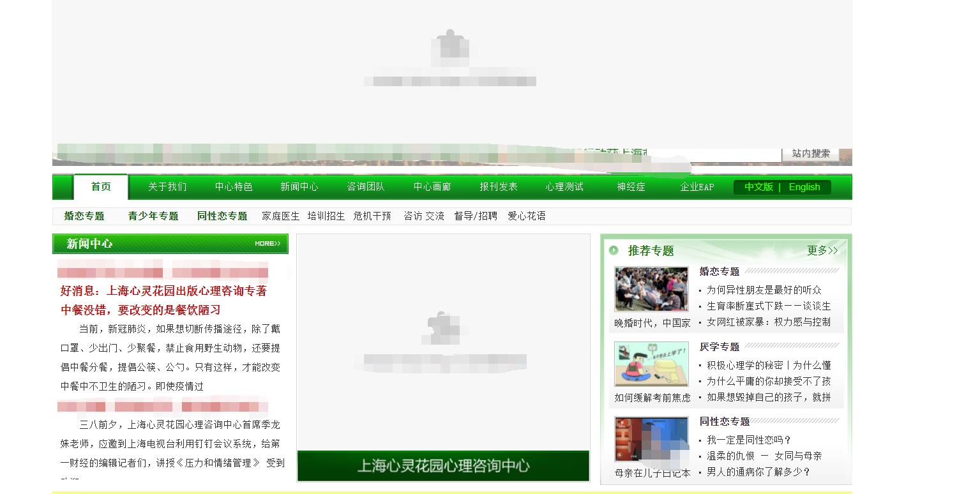
Task: Click the top header banner placeholder image
Action: (452, 73)
